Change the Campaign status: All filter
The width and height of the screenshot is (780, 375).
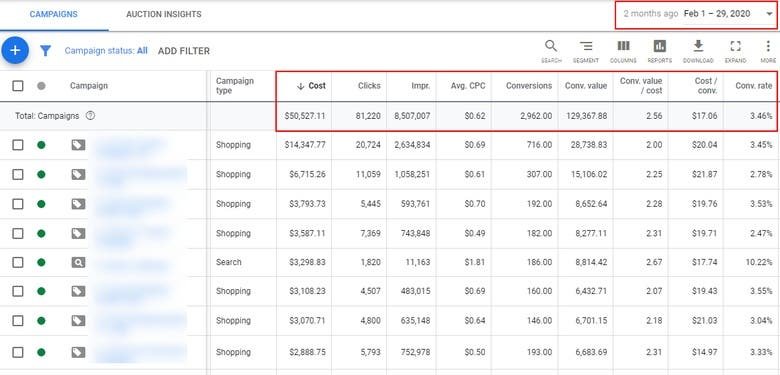[106, 51]
